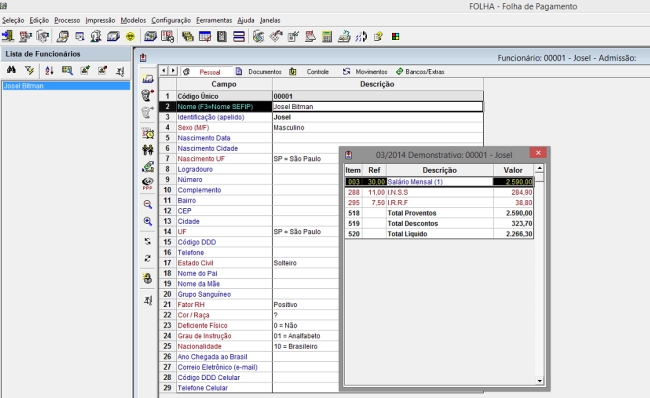The height and width of the screenshot is (398, 650).
Task: Open the Ajuda menu
Action: (x=245, y=20)
